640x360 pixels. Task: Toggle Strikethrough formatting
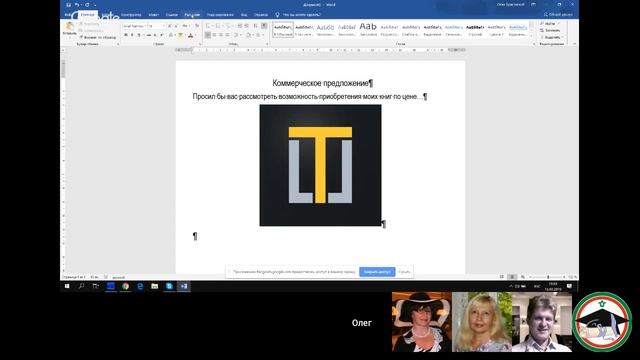tap(149, 36)
